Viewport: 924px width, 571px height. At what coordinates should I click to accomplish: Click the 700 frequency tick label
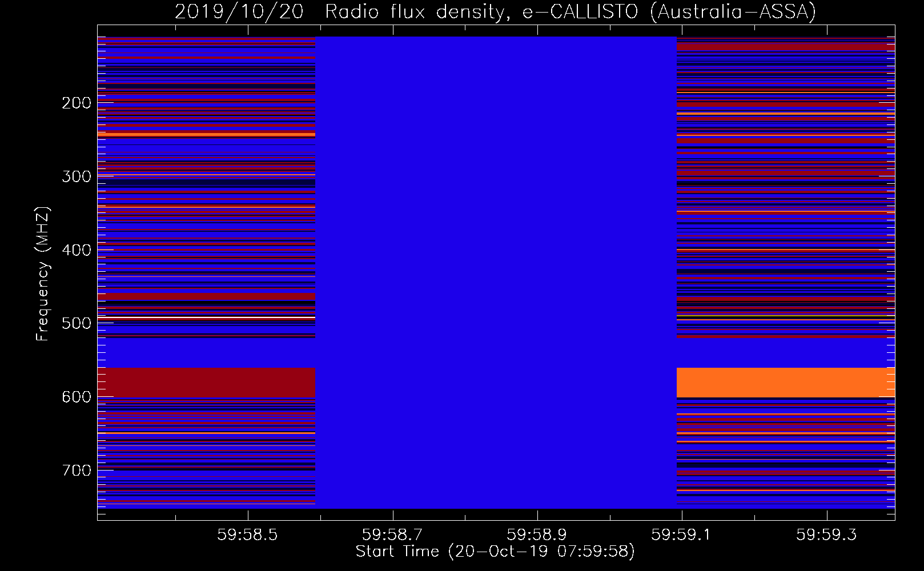(77, 471)
